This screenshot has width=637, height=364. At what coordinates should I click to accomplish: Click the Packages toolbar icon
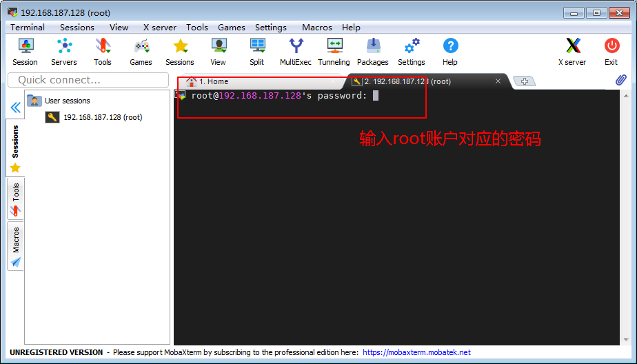(373, 52)
